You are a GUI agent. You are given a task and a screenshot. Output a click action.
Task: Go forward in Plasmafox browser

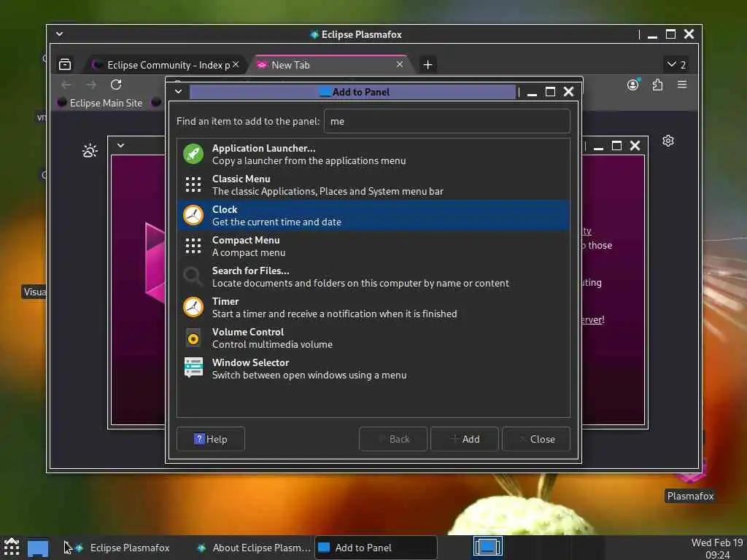(91, 85)
